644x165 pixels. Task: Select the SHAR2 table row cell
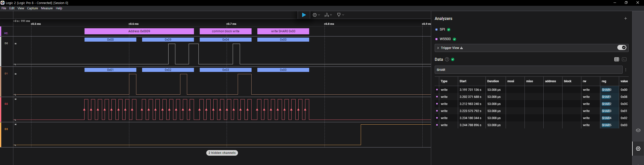pyautogui.click(x=607, y=104)
